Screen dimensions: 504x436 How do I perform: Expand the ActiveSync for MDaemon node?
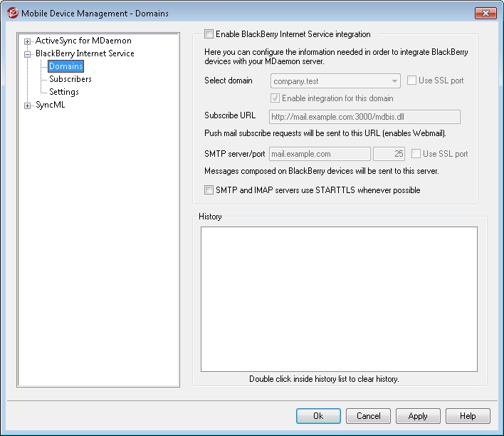[27, 41]
